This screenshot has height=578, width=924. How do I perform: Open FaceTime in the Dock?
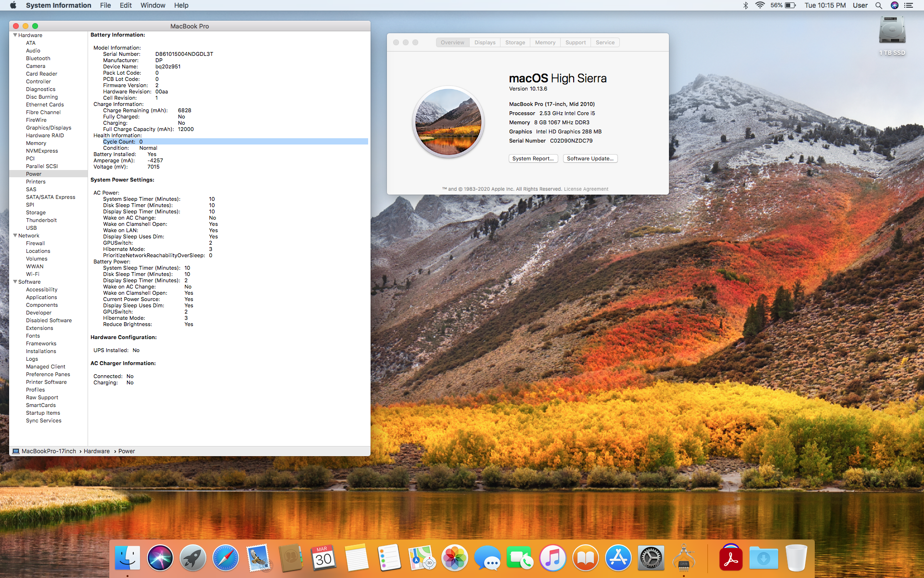pyautogui.click(x=520, y=558)
